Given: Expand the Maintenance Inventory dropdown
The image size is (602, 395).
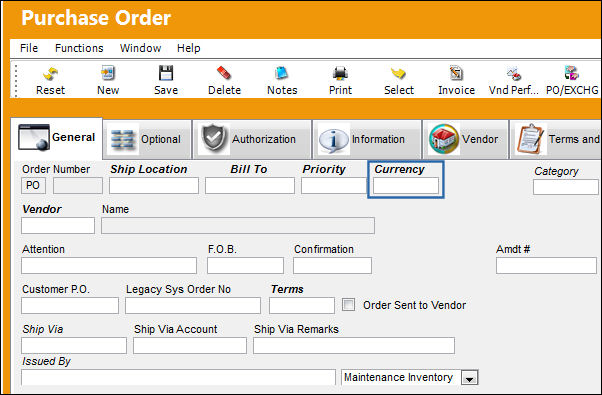Looking at the screenshot, I should [x=470, y=378].
